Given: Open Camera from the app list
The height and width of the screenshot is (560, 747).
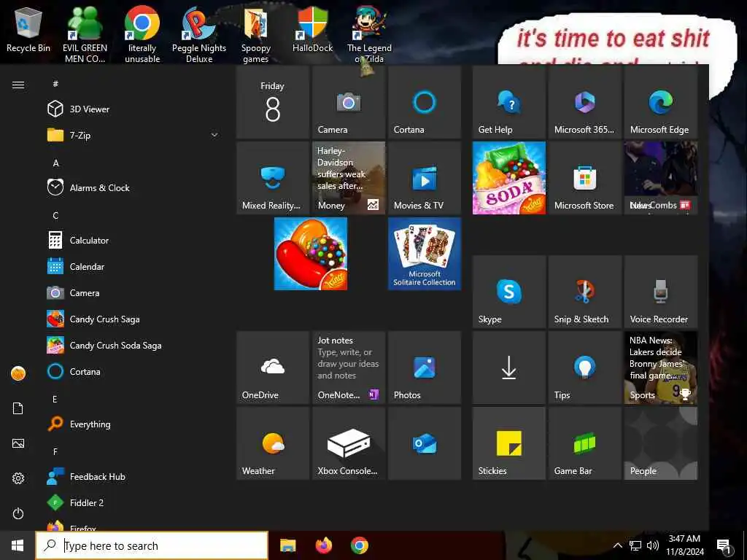Looking at the screenshot, I should 133,293.
